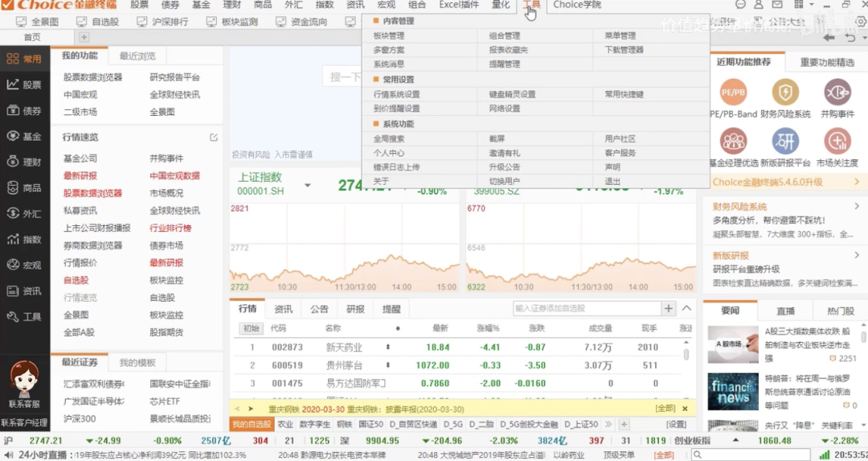Image resolution: width=868 pixels, height=461 pixels.
Task: Add a new watchlist group tab
Action: (x=624, y=425)
